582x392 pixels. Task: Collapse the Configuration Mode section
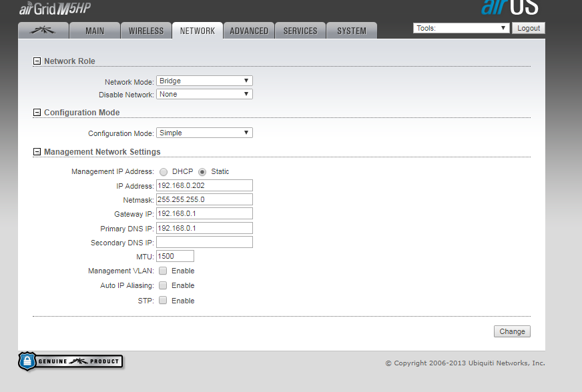(37, 113)
